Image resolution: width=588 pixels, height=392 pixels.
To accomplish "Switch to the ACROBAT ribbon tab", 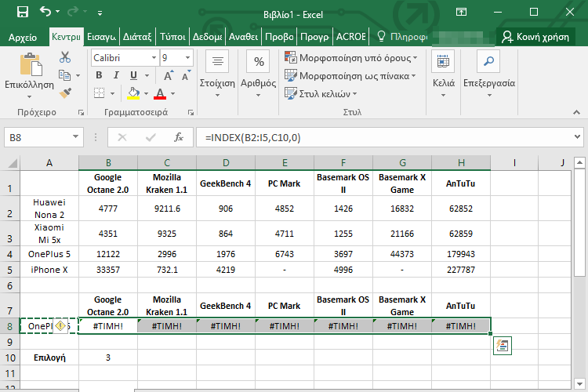I will [351, 37].
